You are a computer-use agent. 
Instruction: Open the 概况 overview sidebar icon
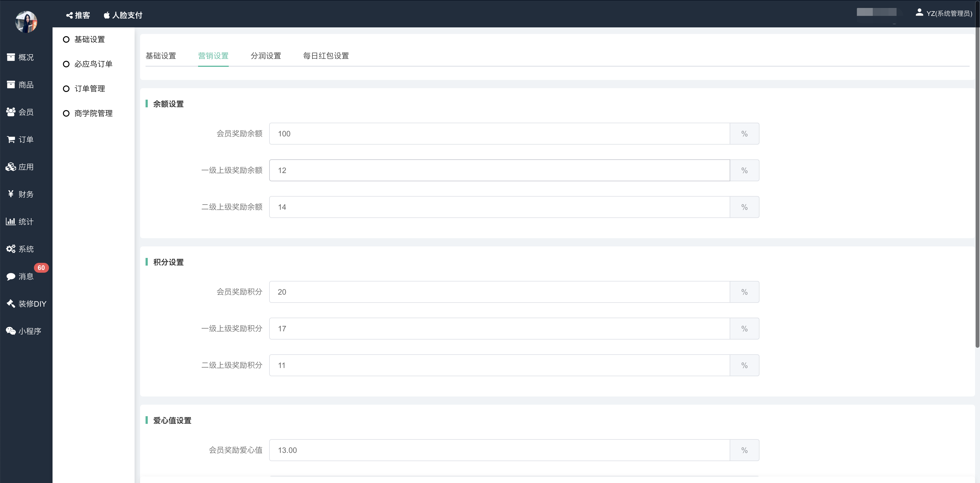click(x=11, y=57)
